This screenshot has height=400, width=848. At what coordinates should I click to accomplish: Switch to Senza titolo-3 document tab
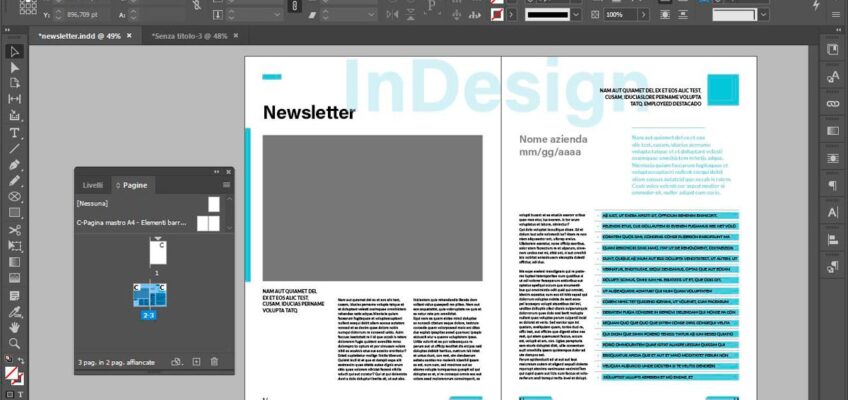tap(189, 36)
